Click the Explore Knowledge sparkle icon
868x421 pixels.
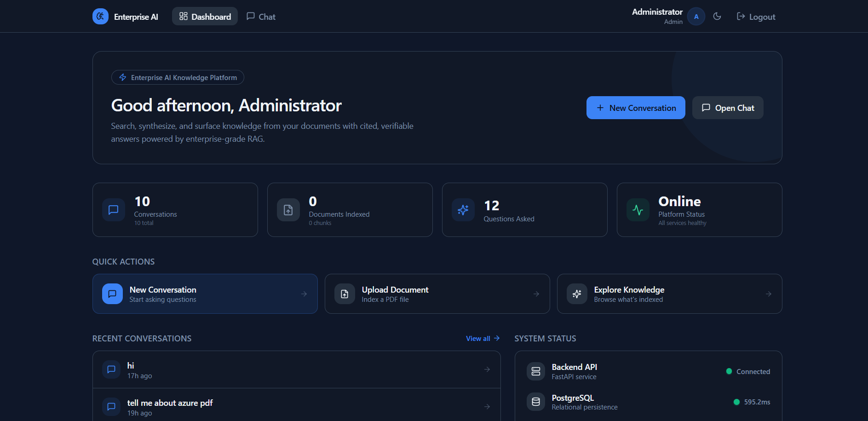tap(577, 294)
